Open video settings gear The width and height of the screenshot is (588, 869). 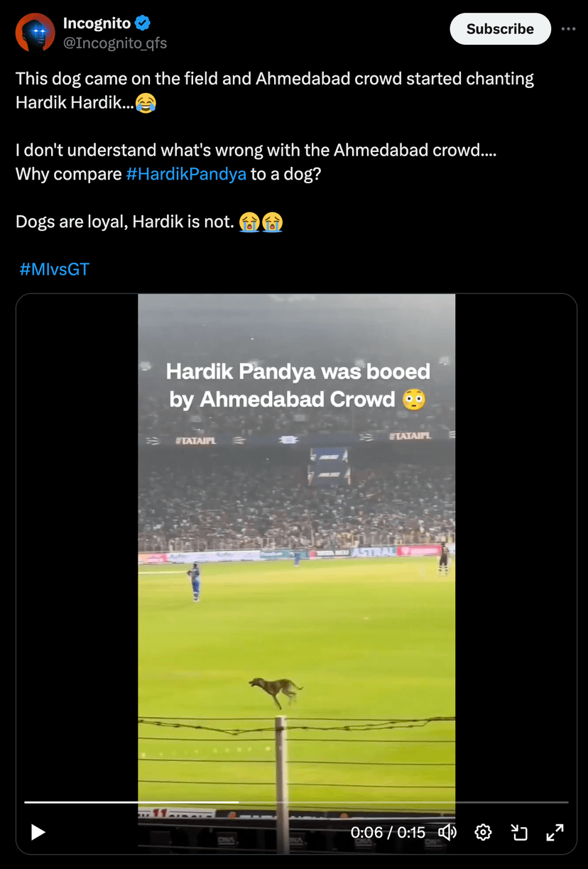click(483, 832)
